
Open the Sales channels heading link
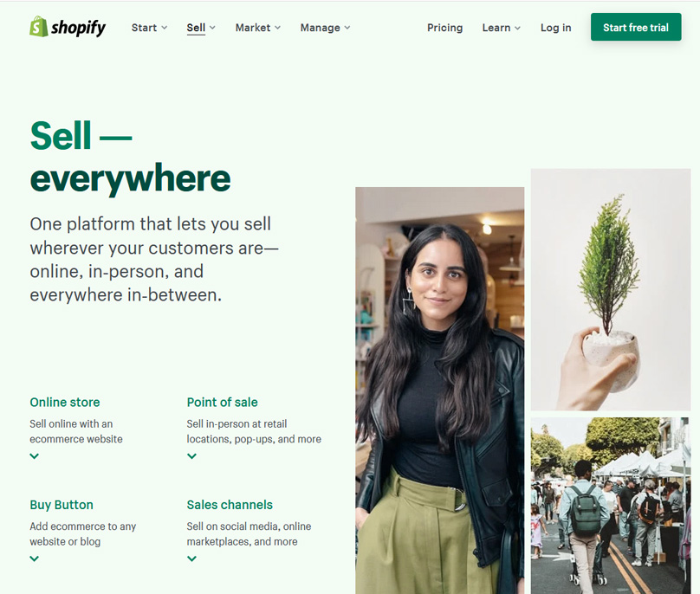(230, 505)
